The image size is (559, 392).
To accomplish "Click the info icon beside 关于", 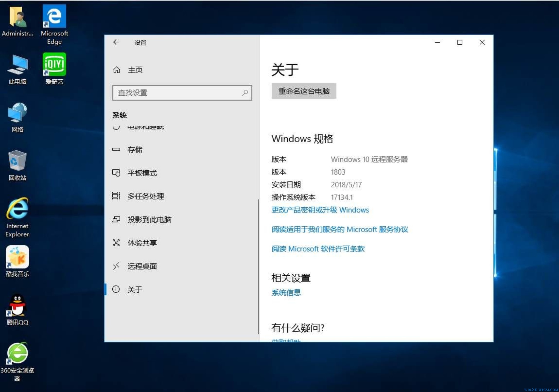I will pos(116,289).
